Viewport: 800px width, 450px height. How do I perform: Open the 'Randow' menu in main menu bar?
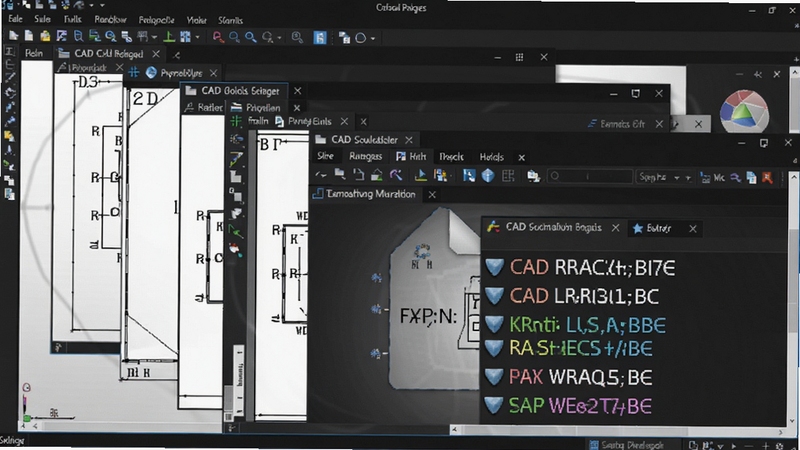110,20
